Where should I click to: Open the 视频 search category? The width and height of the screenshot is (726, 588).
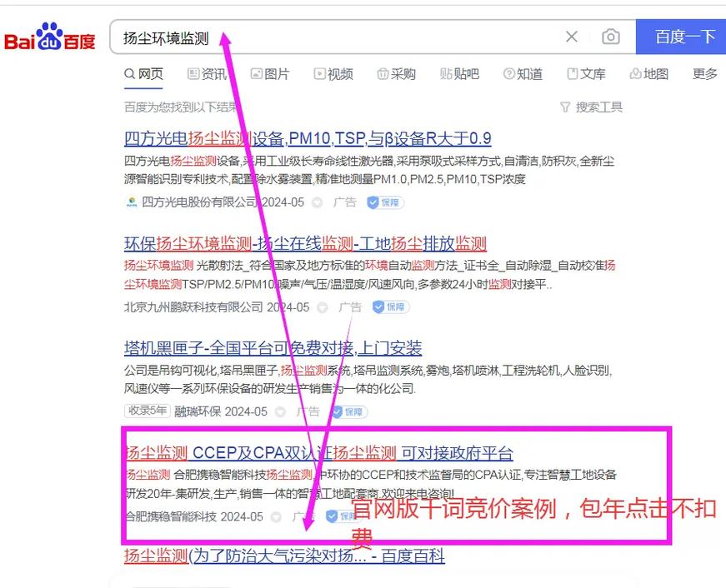point(333,74)
